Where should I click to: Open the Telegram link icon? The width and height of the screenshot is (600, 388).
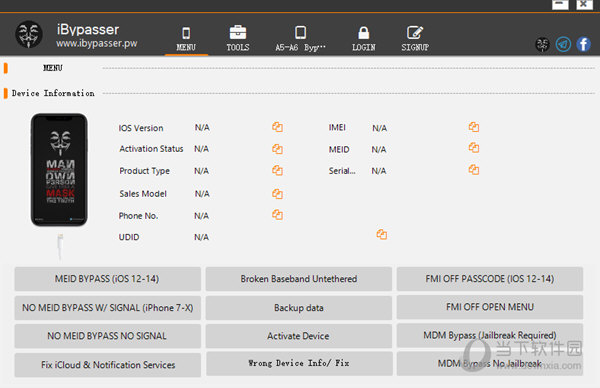(x=563, y=44)
